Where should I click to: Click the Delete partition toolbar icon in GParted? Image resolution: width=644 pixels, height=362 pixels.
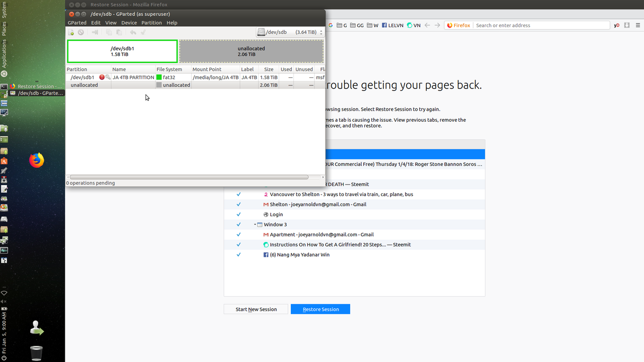coord(80,32)
